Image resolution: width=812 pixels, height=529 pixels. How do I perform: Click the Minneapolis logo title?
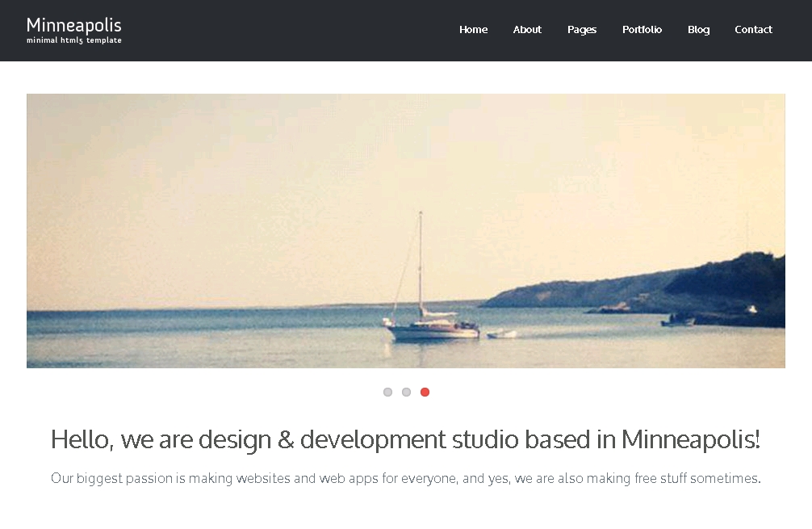point(73,25)
